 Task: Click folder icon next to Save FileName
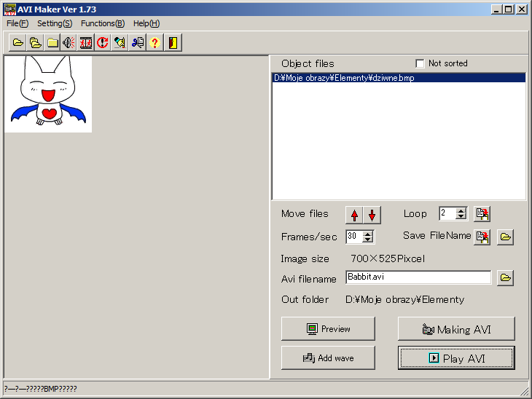click(x=505, y=237)
